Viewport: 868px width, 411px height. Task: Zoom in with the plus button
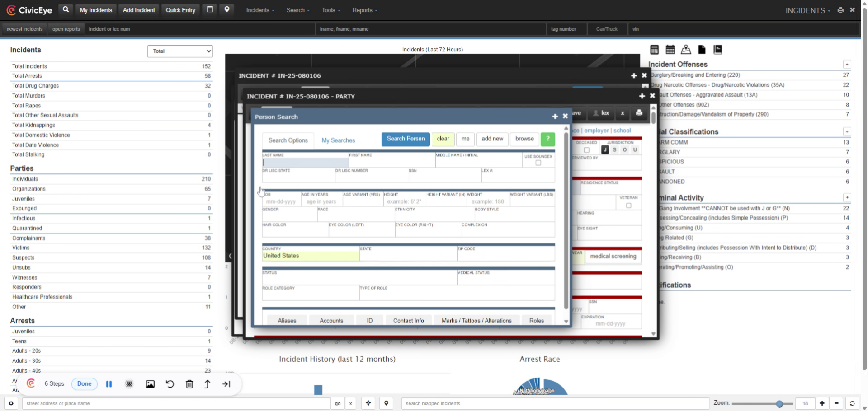(822, 403)
